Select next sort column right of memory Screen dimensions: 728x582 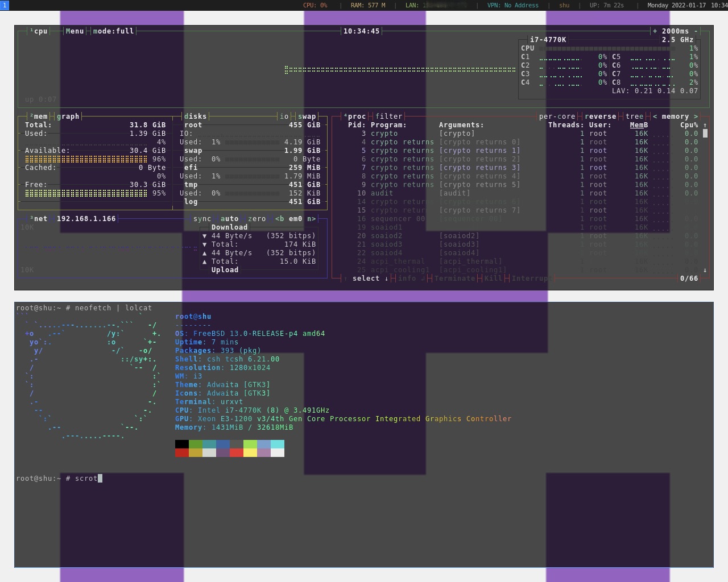(x=696, y=117)
